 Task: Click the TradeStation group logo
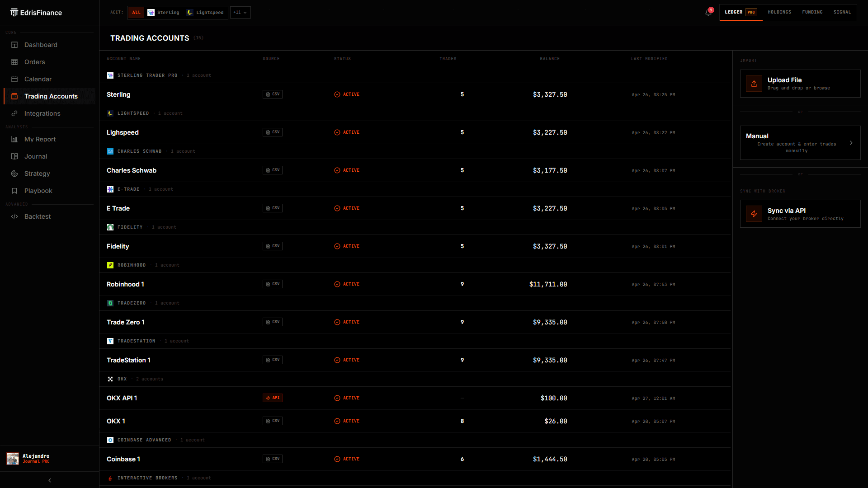[x=110, y=341]
